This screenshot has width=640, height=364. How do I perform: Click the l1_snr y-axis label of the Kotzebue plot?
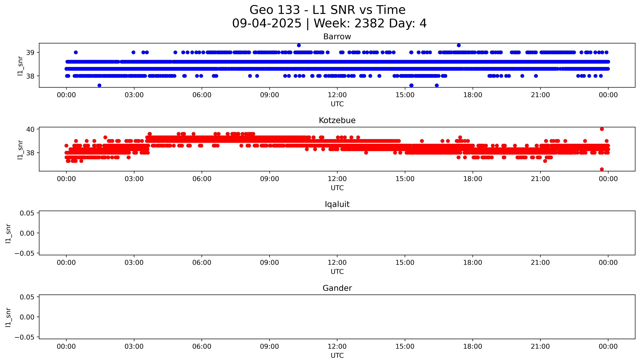pos(20,150)
